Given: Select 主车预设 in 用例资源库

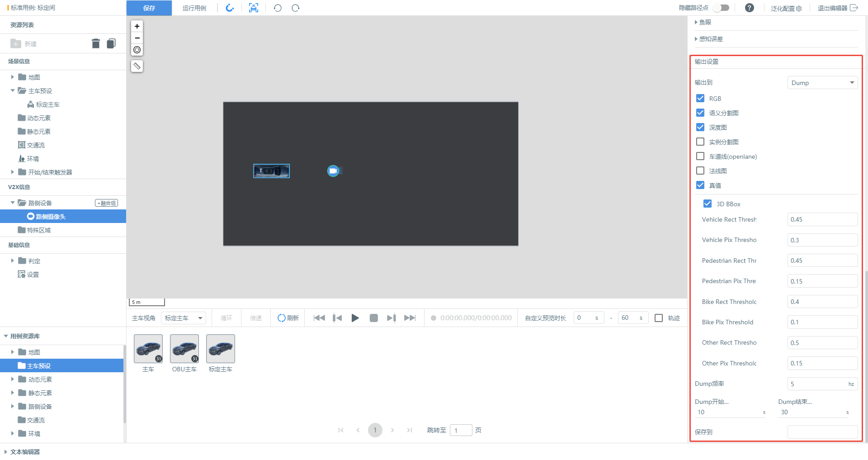Looking at the screenshot, I should click(x=61, y=366).
